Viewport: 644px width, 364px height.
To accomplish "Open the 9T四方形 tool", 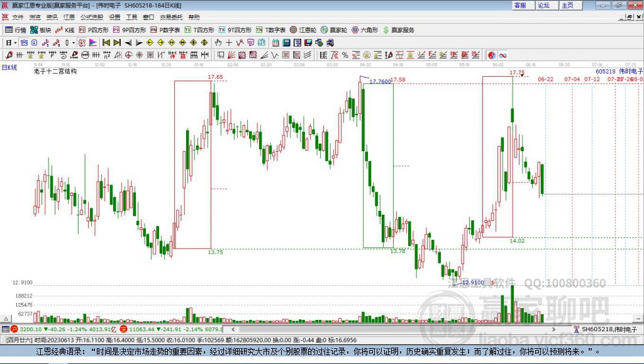I will pyautogui.click(x=235, y=30).
